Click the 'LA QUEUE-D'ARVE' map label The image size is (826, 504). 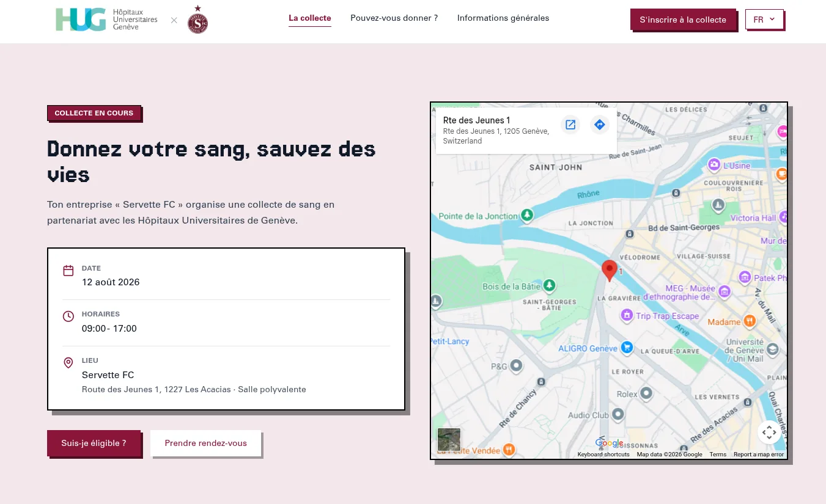click(x=671, y=351)
